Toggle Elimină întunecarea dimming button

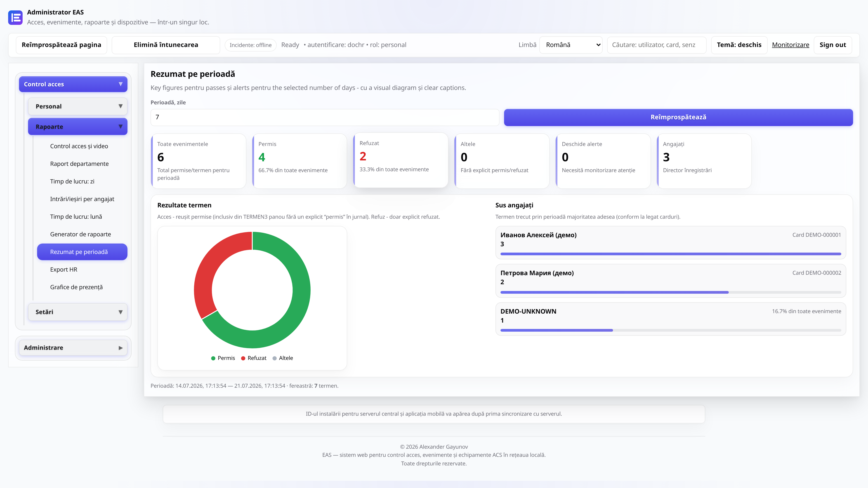[166, 45]
